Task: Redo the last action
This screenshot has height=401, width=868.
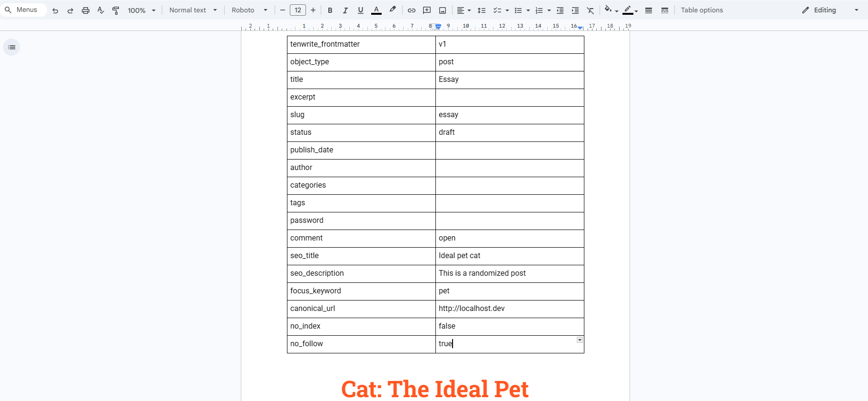Action: 70,10
